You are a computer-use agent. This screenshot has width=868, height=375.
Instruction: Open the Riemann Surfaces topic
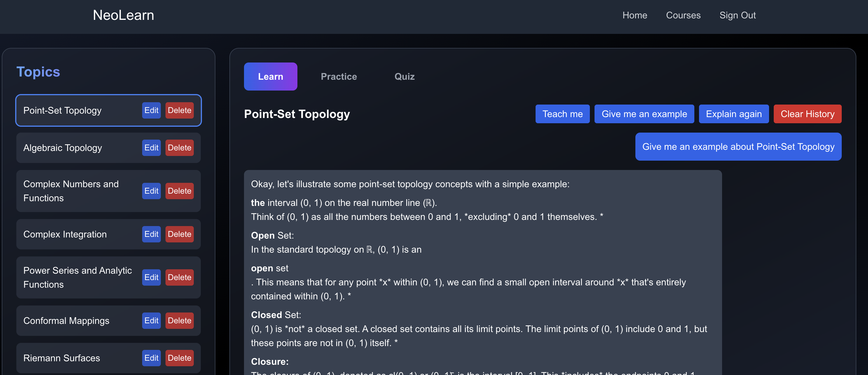pos(62,358)
